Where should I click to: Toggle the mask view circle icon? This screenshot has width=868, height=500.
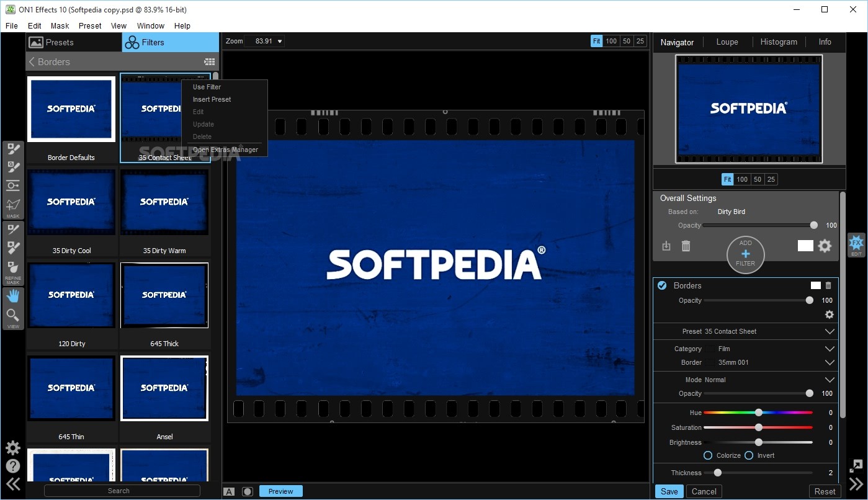[x=248, y=491]
